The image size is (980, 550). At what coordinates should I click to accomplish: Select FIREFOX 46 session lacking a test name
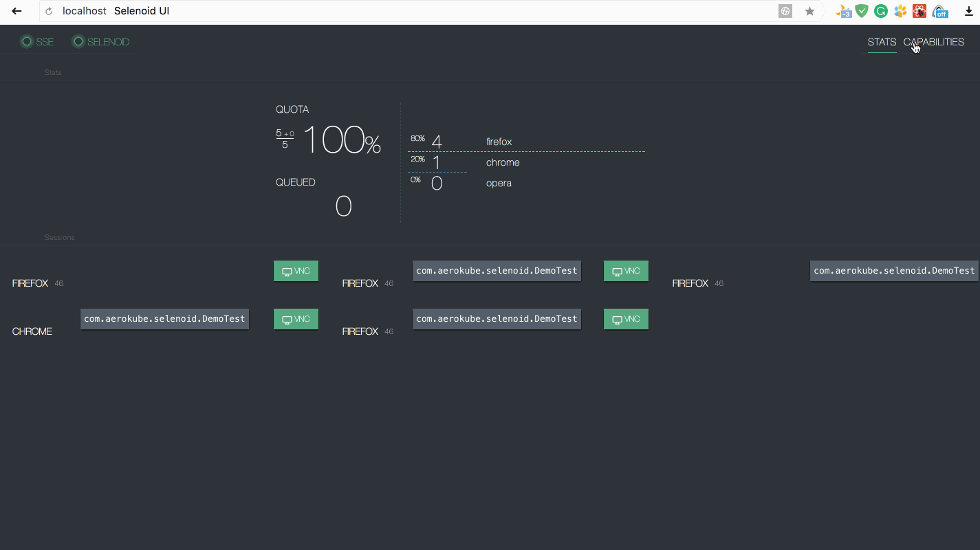click(x=38, y=283)
